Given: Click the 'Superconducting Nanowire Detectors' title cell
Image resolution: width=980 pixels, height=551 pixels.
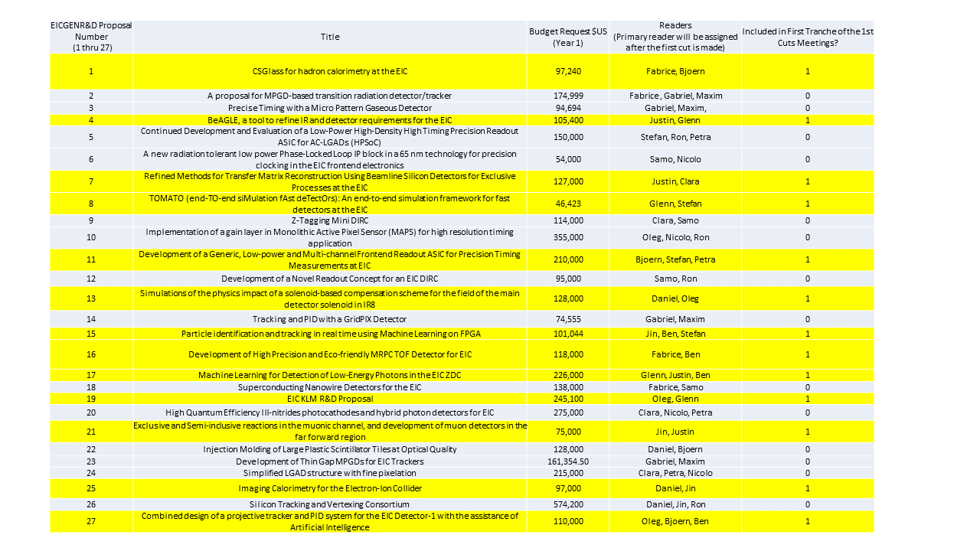Looking at the screenshot, I should click(x=330, y=387).
